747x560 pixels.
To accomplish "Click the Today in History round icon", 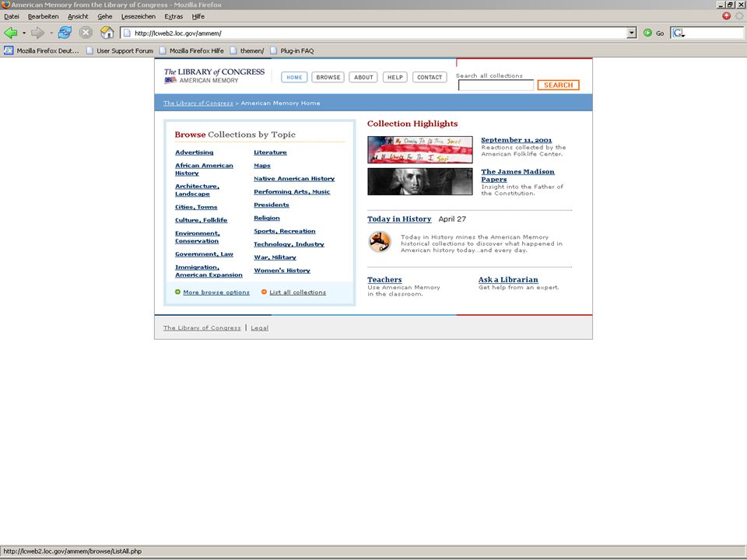I will coord(380,241).
